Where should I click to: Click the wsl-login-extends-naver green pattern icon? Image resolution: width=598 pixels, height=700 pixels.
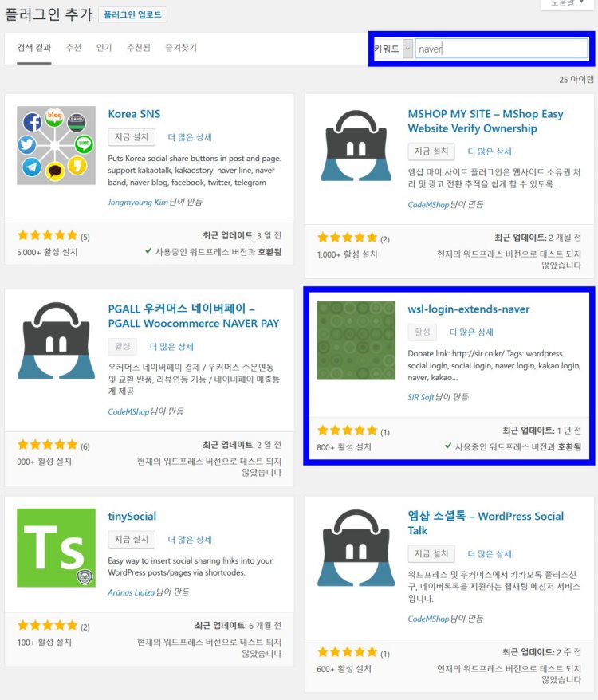(x=356, y=340)
